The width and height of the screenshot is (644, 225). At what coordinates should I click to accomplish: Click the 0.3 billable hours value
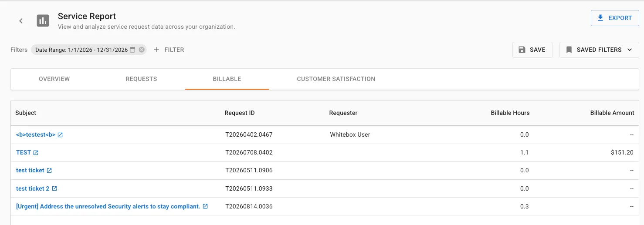(x=525, y=206)
